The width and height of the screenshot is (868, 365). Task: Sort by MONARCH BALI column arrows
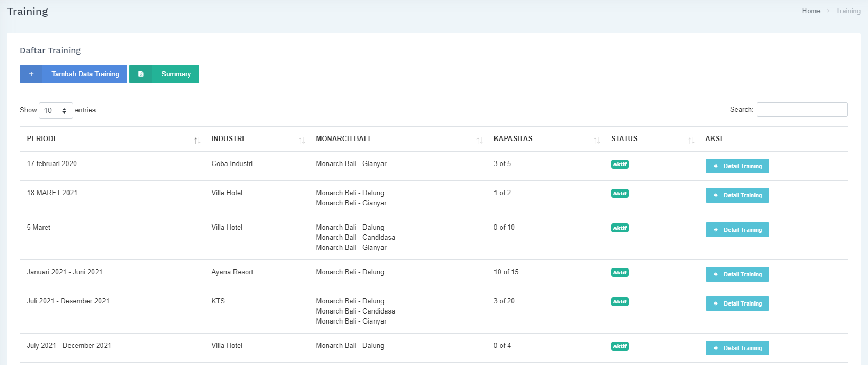(x=479, y=140)
